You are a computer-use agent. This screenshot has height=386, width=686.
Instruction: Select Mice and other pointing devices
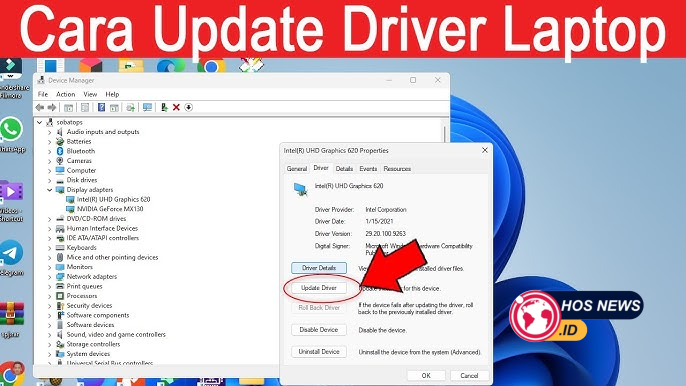tap(112, 257)
